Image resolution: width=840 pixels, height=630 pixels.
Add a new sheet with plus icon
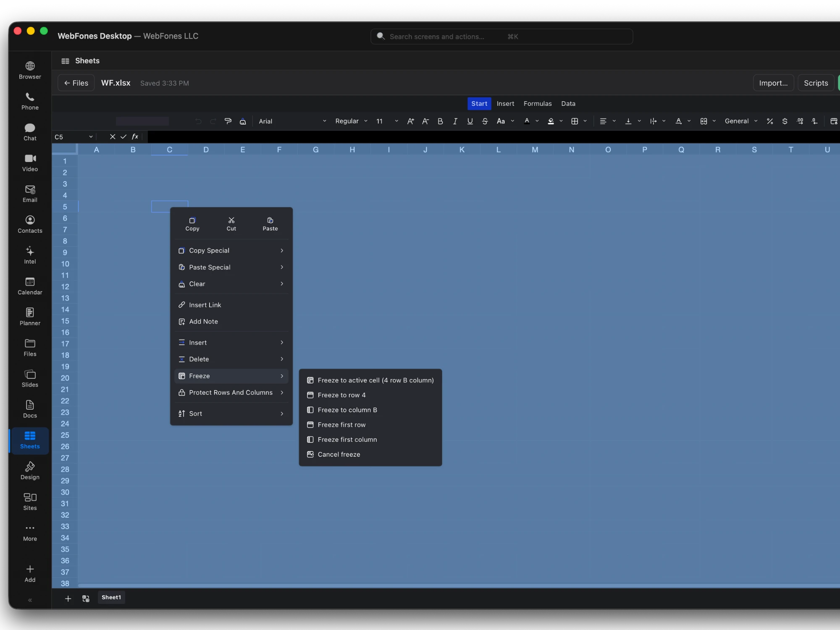(x=68, y=598)
